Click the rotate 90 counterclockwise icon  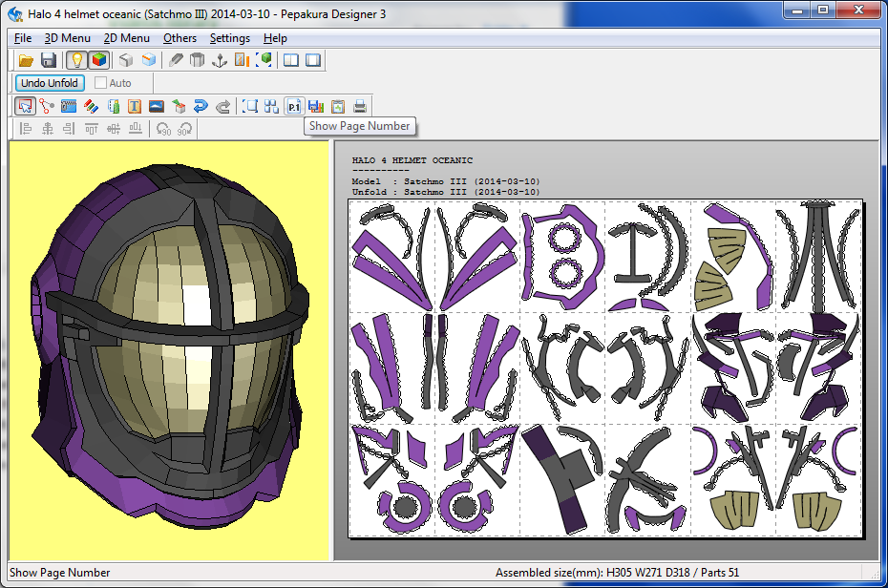pos(163,129)
